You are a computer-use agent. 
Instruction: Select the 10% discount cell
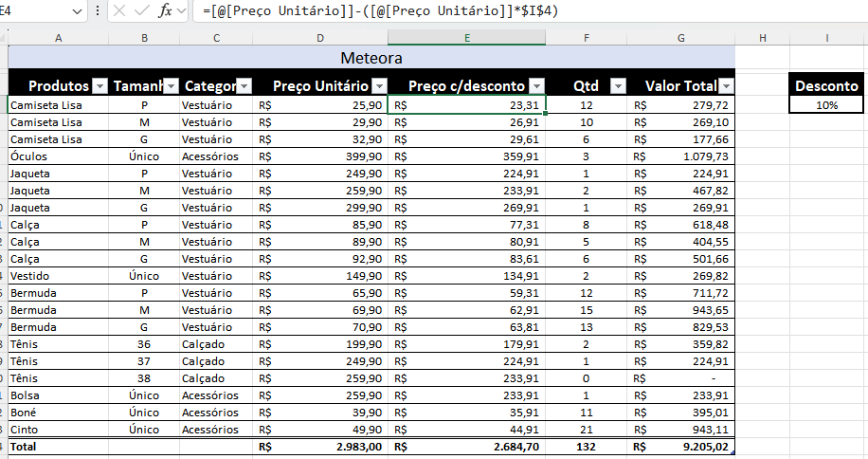click(827, 105)
